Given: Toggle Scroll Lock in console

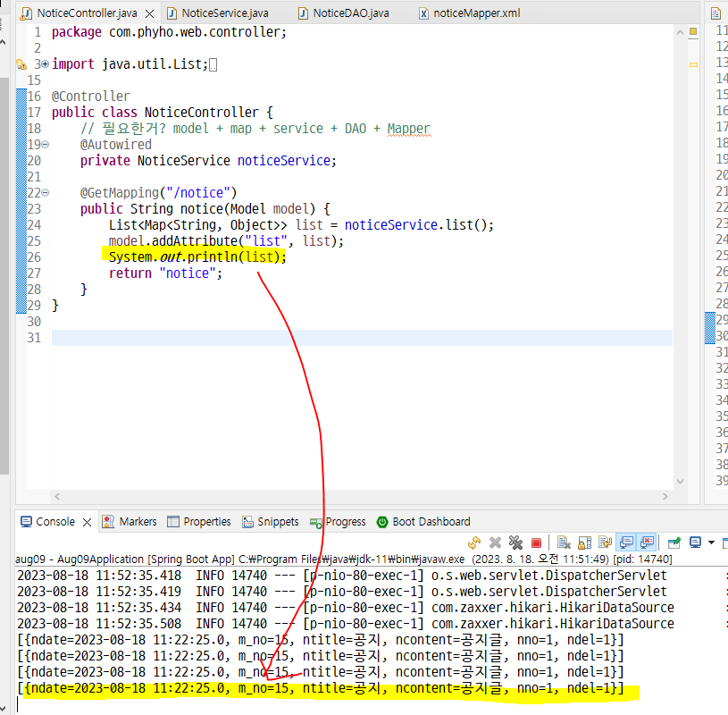Looking at the screenshot, I should (584, 543).
